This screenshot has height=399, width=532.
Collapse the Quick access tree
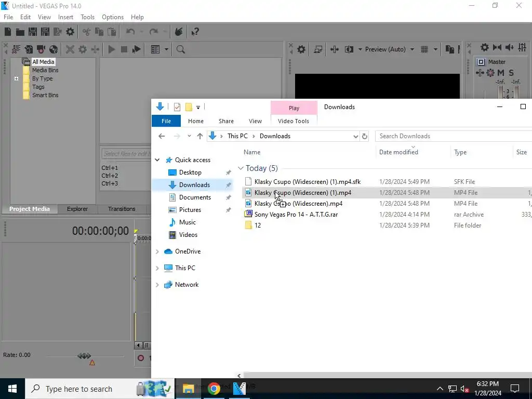pos(157,160)
